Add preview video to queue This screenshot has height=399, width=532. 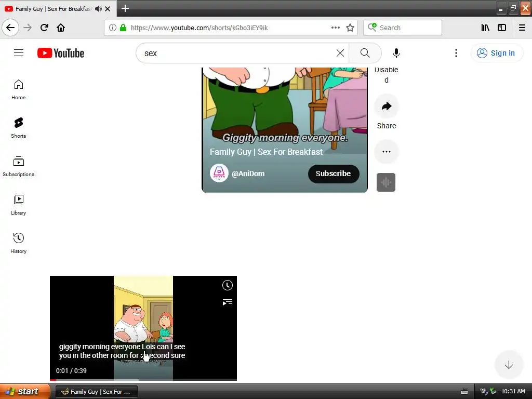(x=228, y=302)
